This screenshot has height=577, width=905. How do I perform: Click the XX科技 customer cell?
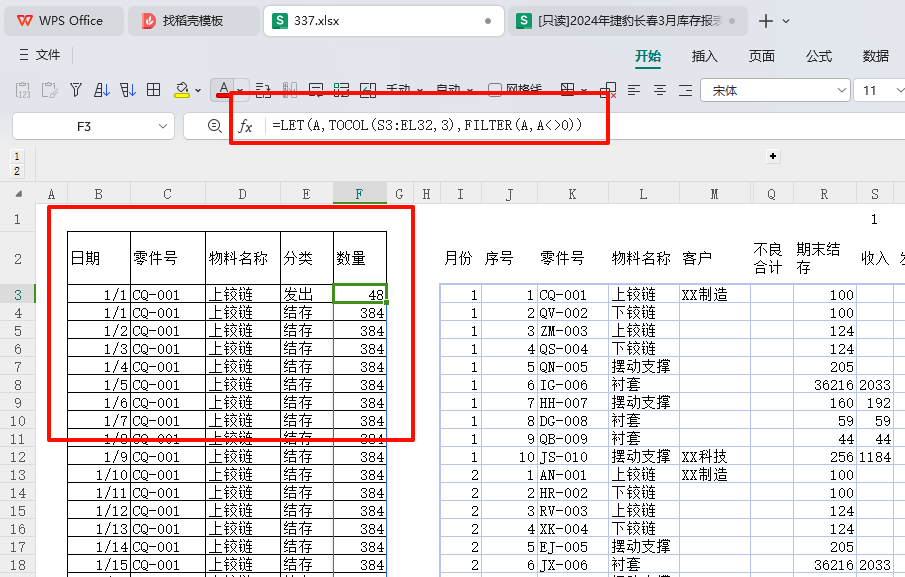coord(715,457)
